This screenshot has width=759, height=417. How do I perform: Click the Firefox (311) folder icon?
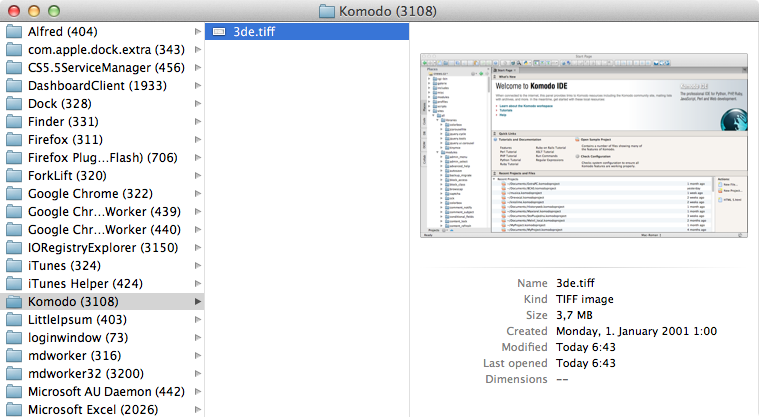point(14,139)
